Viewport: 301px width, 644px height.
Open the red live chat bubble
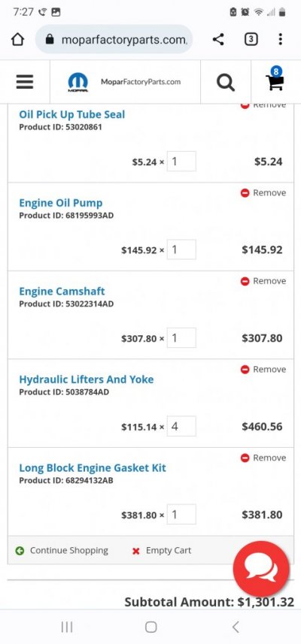pyautogui.click(x=261, y=570)
